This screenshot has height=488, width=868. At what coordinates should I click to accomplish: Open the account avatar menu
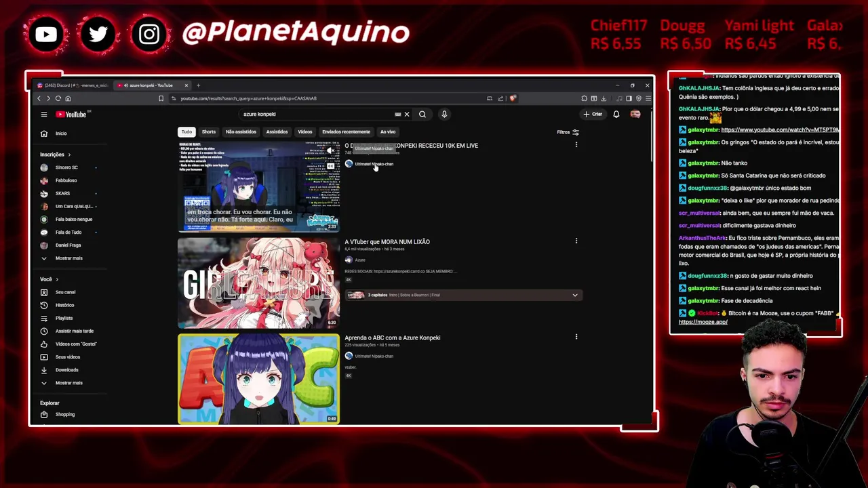coord(635,115)
